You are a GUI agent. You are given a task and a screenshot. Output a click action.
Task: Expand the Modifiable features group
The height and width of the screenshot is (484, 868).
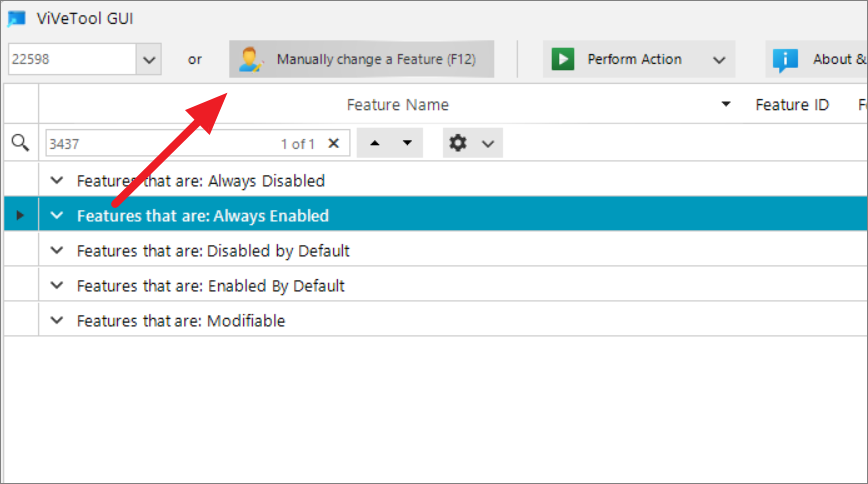56,320
